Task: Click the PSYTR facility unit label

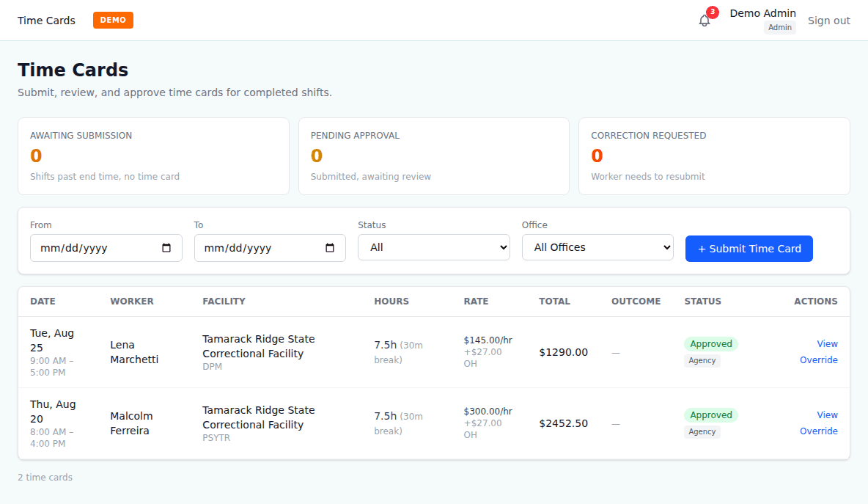Action: (216, 437)
